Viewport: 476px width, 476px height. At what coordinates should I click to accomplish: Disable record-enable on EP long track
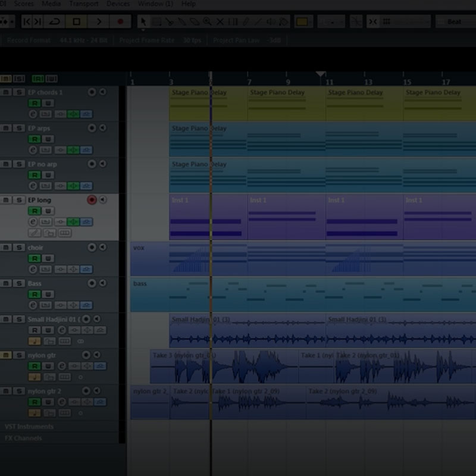pyautogui.click(x=92, y=200)
